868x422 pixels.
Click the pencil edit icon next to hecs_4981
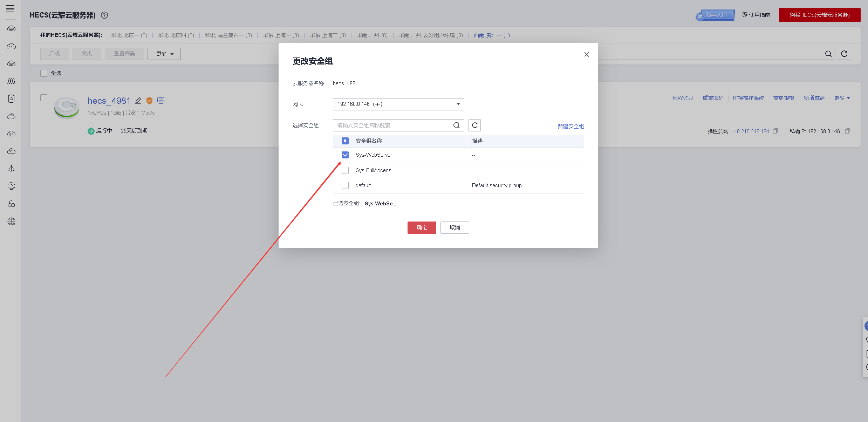[138, 101]
